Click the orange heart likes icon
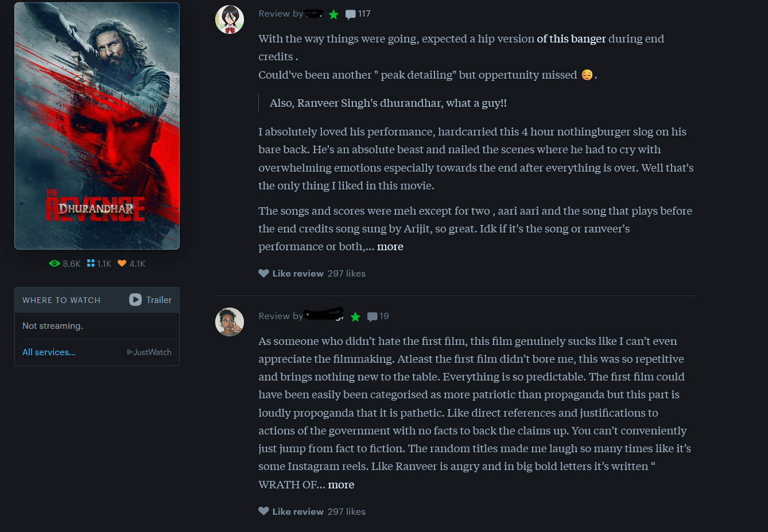 (122, 263)
